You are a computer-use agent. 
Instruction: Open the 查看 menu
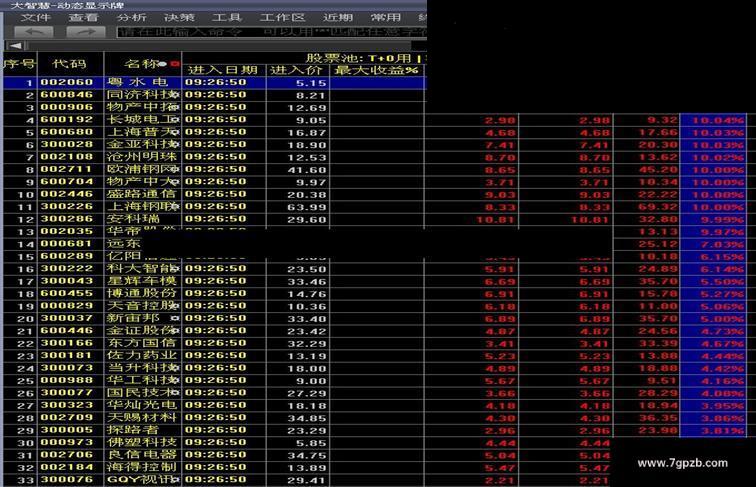(x=83, y=18)
